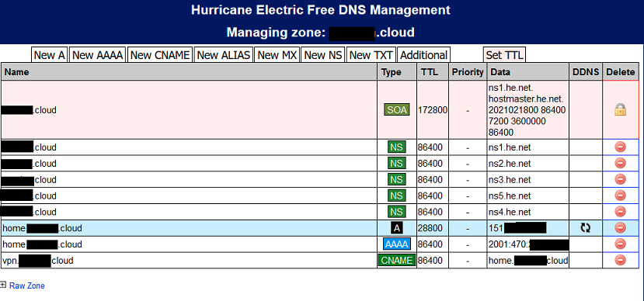Delete the home A record
The image size is (644, 301).
(x=620, y=227)
